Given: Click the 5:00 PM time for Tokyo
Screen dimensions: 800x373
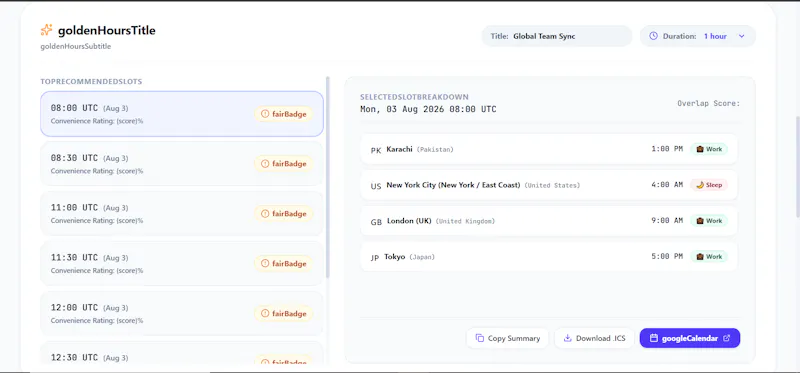Looking at the screenshot, I should [x=667, y=256].
